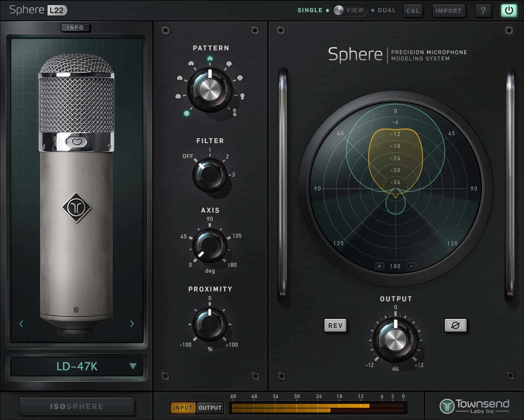
Task: Set proximity to +100 label
Action: 232,345
